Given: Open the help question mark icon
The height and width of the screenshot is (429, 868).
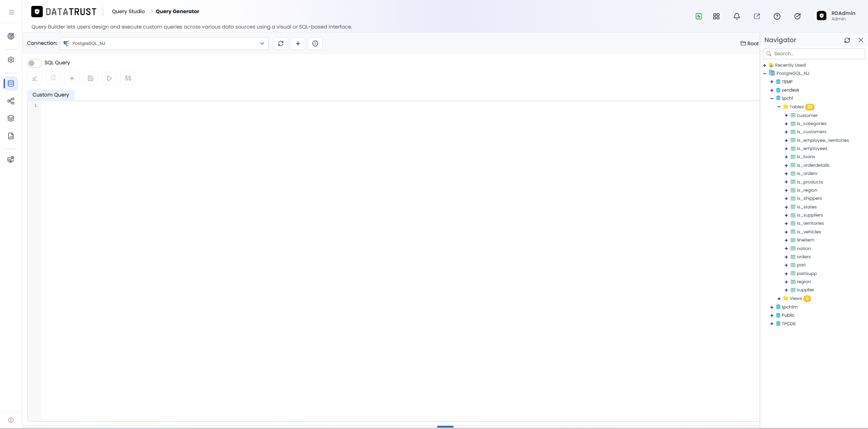Looking at the screenshot, I should click(777, 16).
